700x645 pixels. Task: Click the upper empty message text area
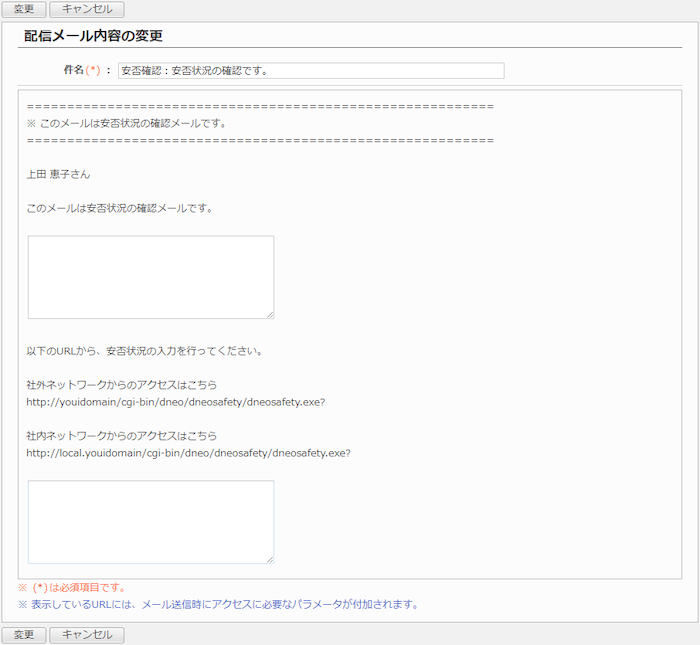click(150, 277)
